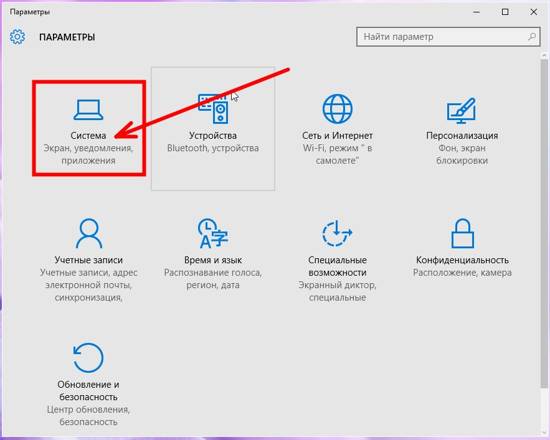Open the Персонализация monitor-and-brush icon
Viewport: 550px width, 440px height.
point(461,110)
